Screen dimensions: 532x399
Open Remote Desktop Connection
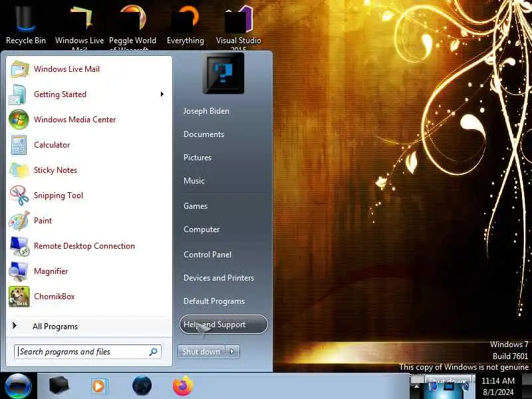tap(89, 246)
